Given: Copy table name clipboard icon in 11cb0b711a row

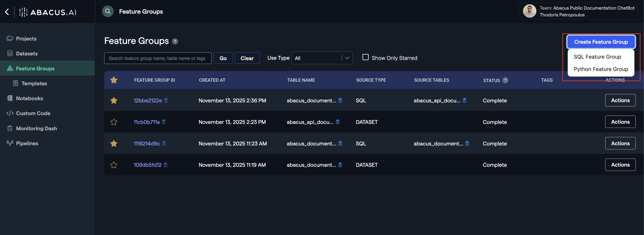Looking at the screenshot, I should pos(338,122).
